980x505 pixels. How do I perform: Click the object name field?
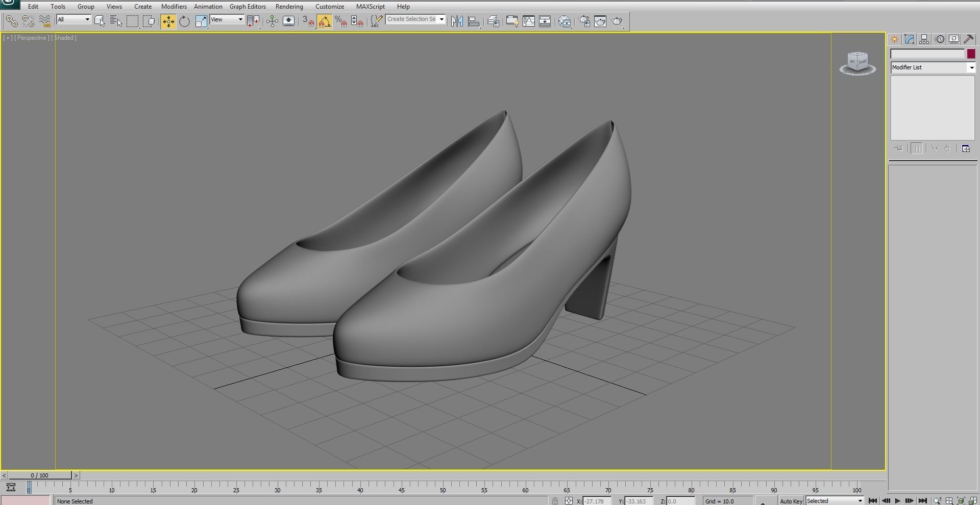927,54
